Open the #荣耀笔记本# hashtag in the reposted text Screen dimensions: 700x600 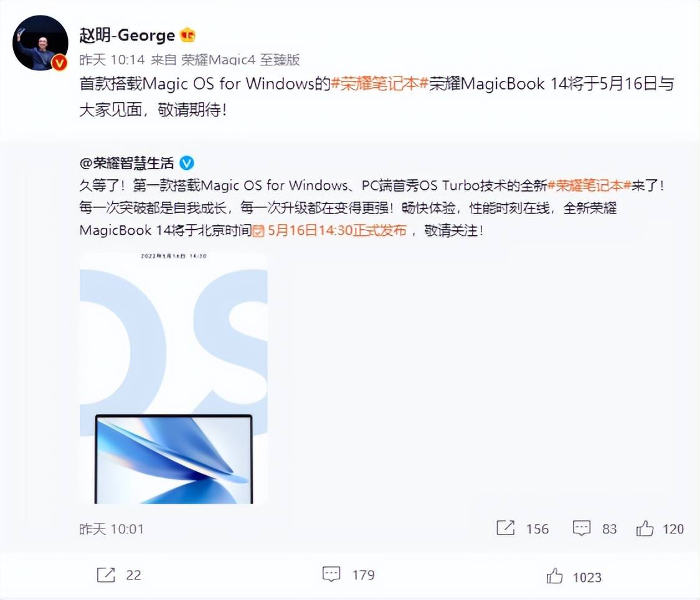pos(589,185)
